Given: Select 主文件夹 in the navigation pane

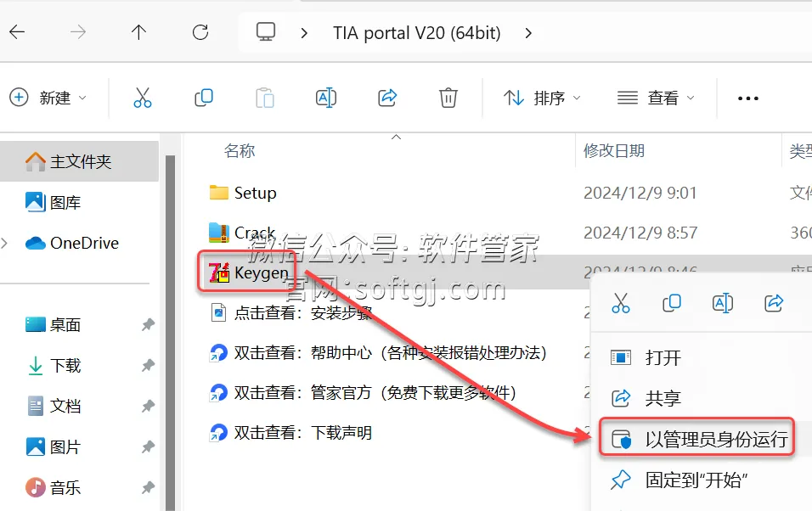Looking at the screenshot, I should (x=79, y=161).
